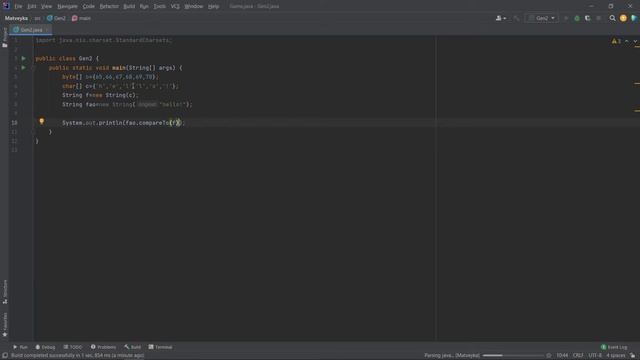640x360 pixels.
Task: Change the 4 spaces indent setting
Action: click(616, 356)
